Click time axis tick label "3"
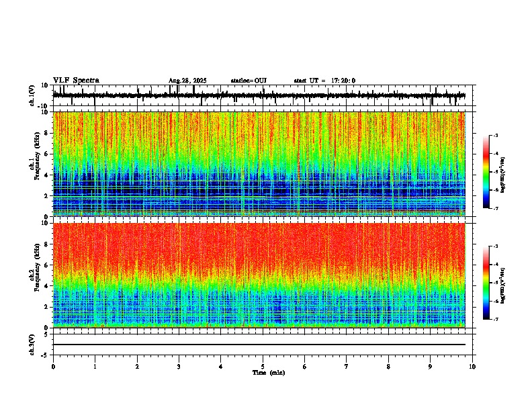532x411 pixels. click(x=179, y=367)
